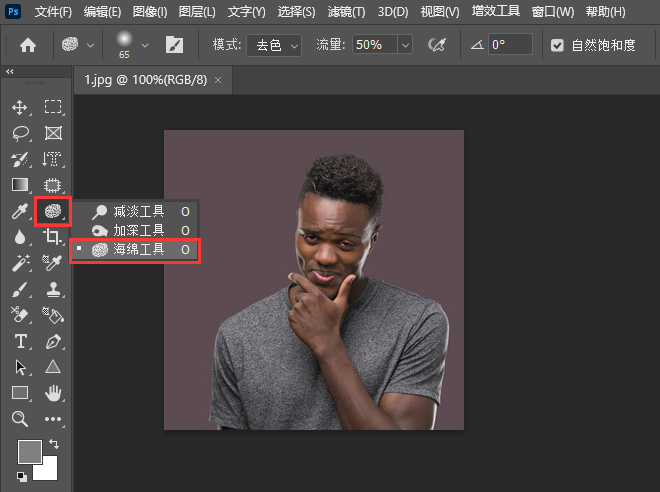Click the brush angle 0° input field
The width and height of the screenshot is (660, 492).
(x=510, y=45)
